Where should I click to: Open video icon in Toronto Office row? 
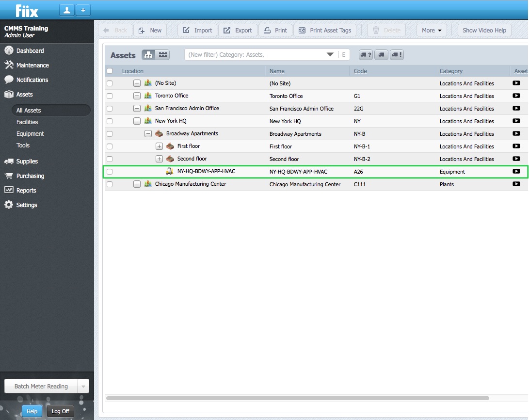[x=516, y=96]
